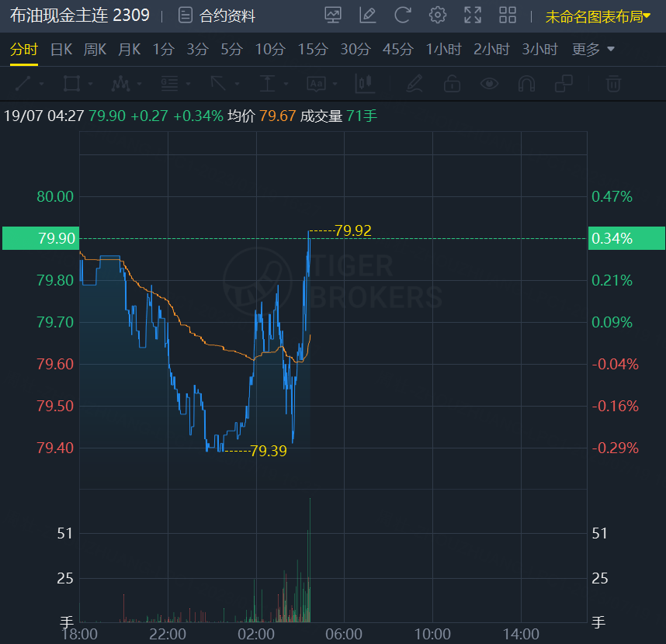Select the 3小时 timeframe tab
The image size is (666, 644).
click(x=539, y=49)
